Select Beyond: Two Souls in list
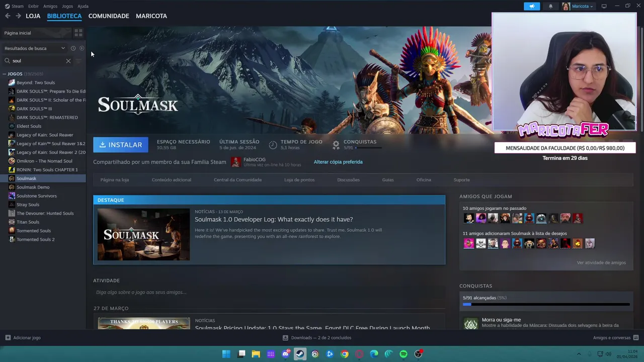Image resolution: width=644 pixels, height=362 pixels. coord(36,82)
